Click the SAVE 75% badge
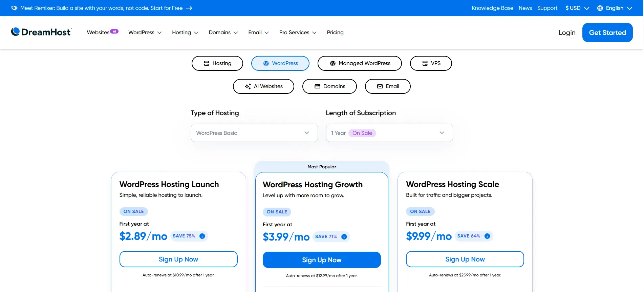This screenshot has width=644, height=292. [189, 236]
